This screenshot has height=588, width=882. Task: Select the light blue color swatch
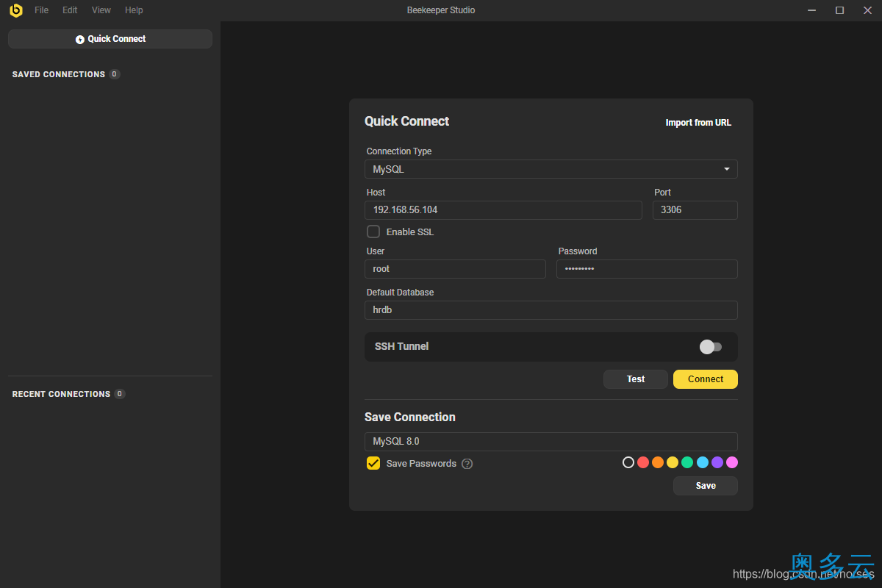tap(703, 462)
